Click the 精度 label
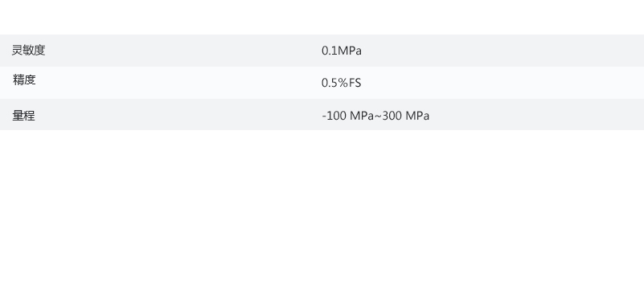Viewport: 644px width, 290px height. tap(24, 80)
